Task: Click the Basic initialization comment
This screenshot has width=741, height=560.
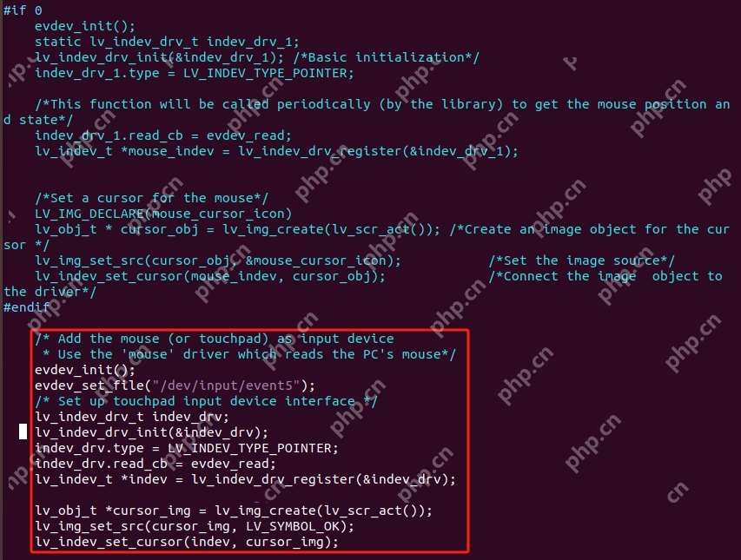Action: coord(386,57)
